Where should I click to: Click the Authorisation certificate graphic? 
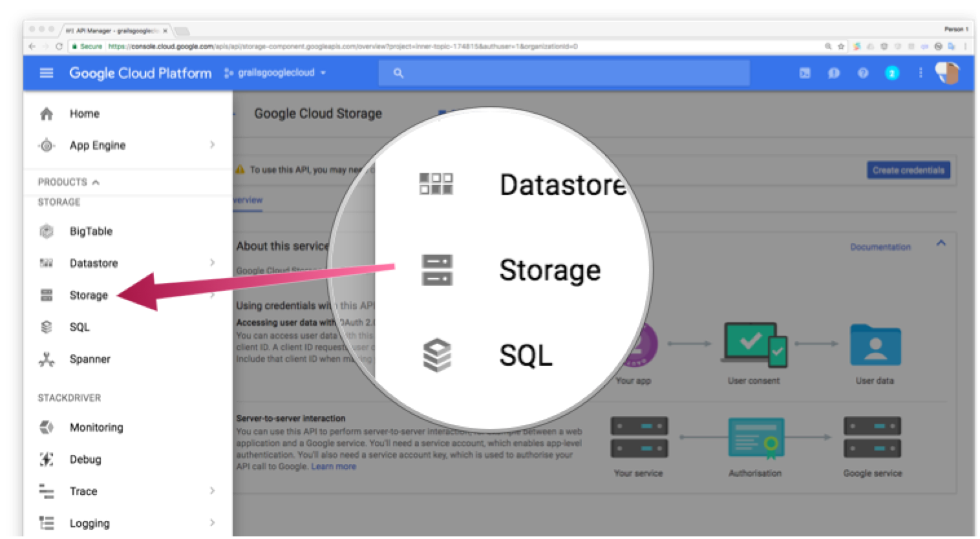pyautogui.click(x=756, y=439)
